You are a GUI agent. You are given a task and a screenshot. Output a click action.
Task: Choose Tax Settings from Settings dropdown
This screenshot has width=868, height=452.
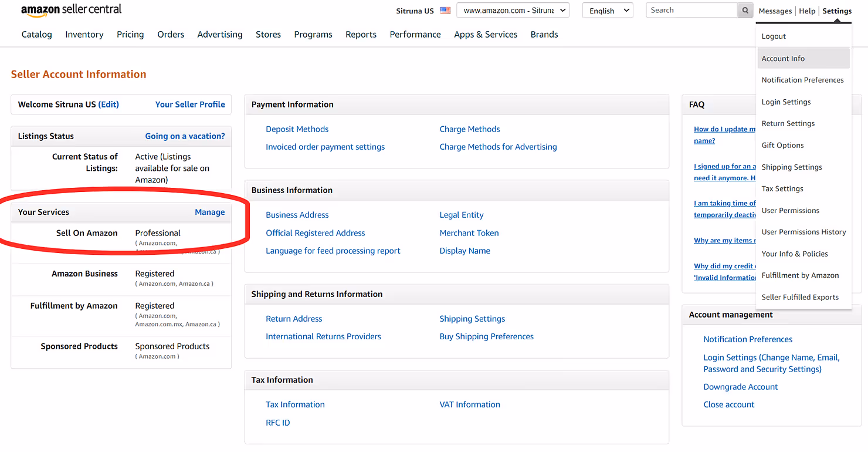click(x=782, y=188)
